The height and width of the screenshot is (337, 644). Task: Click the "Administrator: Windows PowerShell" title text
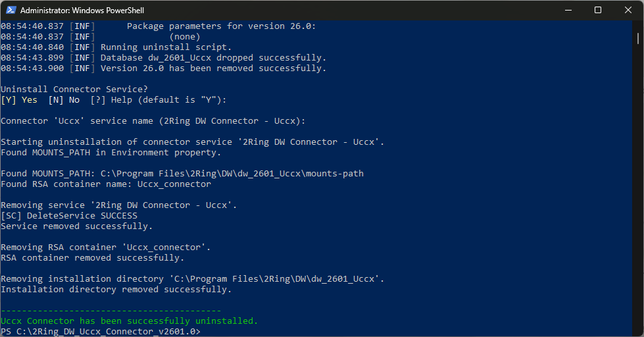pos(83,11)
